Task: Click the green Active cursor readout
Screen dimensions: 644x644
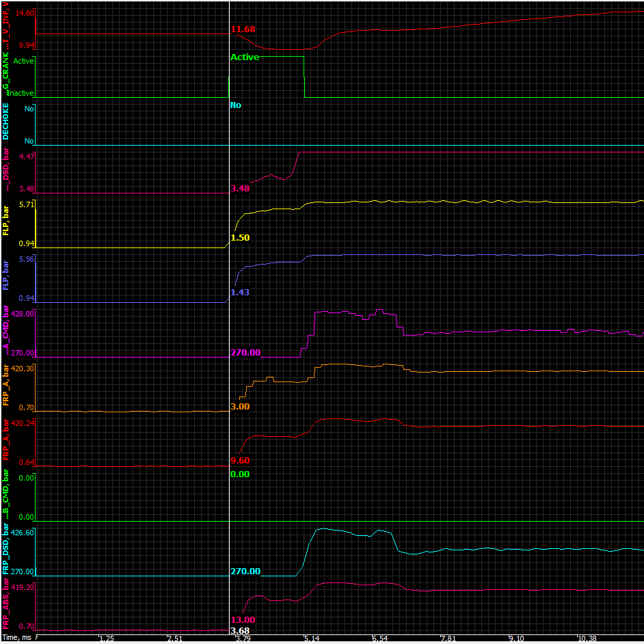Action: tap(245, 57)
